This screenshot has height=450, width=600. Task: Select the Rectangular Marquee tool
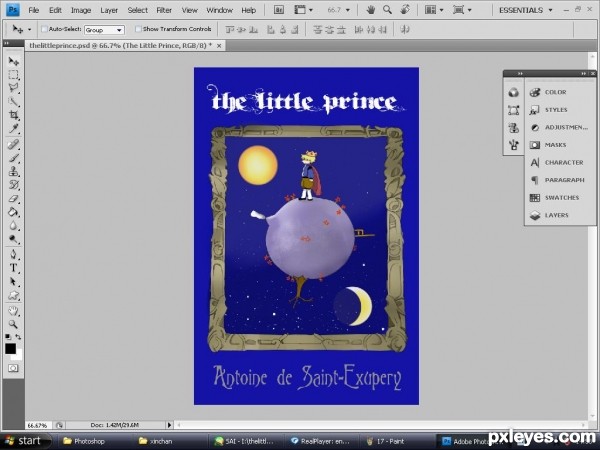(13, 75)
